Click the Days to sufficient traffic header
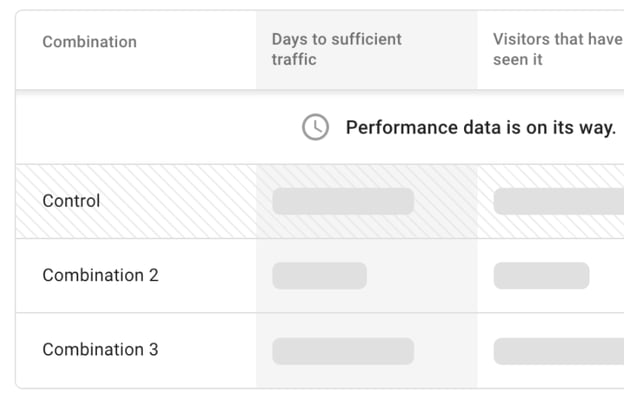Image resolution: width=624 pixels, height=393 pixels. 337,49
